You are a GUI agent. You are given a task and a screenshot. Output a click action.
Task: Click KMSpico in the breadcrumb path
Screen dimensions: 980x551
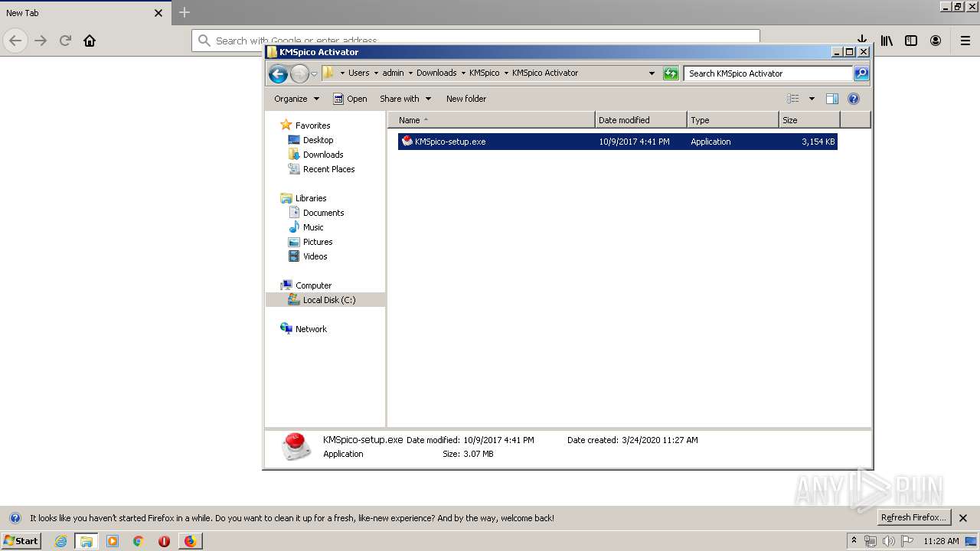pos(484,73)
